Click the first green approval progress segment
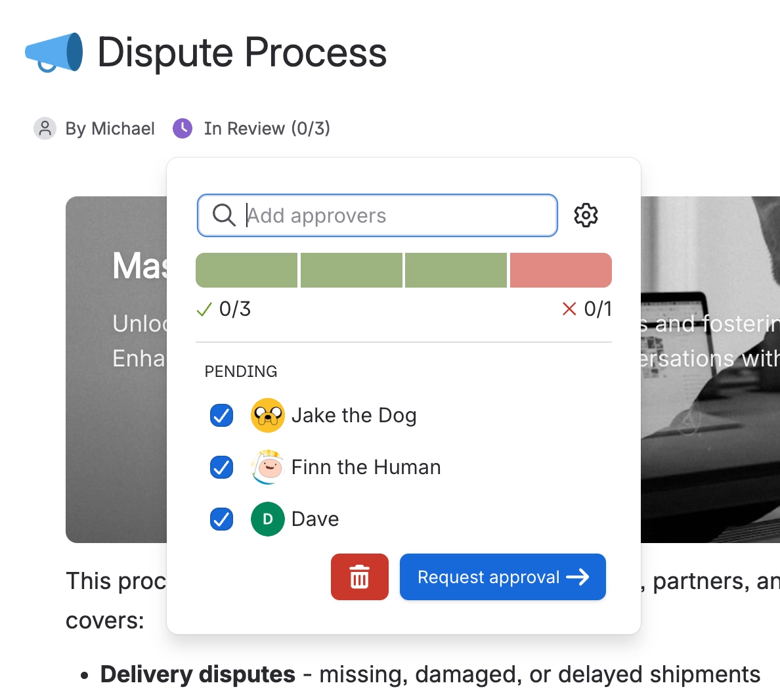780x700 pixels. click(x=247, y=270)
